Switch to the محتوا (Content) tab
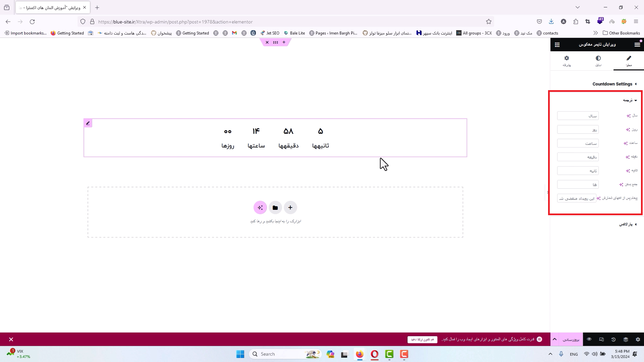Screen dimensions: 644x362 (x=629, y=61)
